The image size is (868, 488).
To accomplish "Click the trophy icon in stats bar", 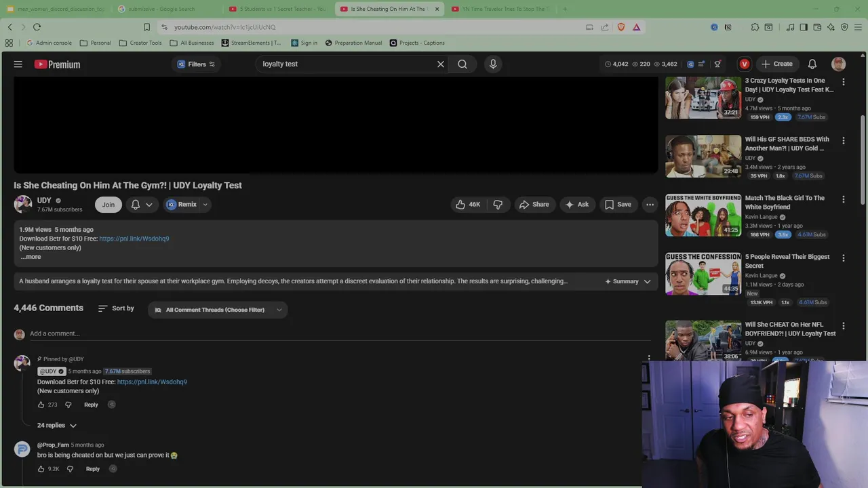I will (717, 64).
